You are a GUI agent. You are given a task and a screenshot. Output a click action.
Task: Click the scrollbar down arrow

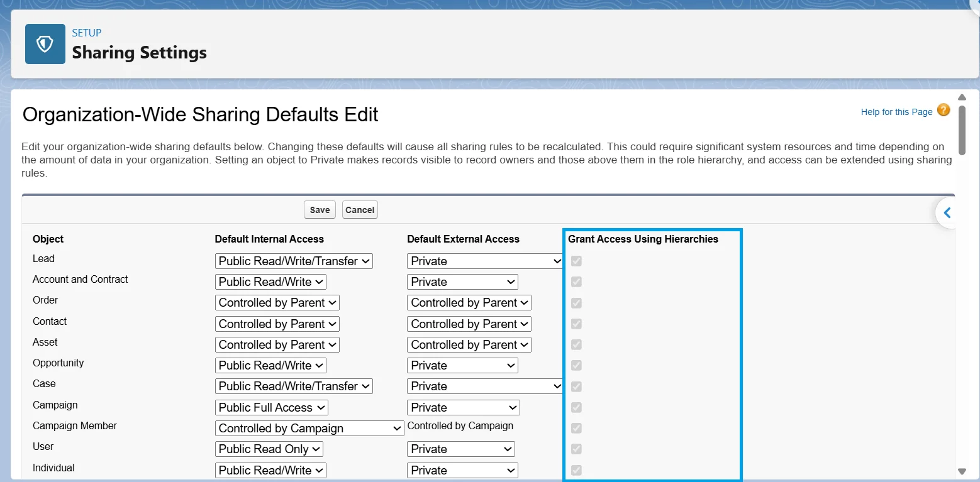tap(962, 471)
